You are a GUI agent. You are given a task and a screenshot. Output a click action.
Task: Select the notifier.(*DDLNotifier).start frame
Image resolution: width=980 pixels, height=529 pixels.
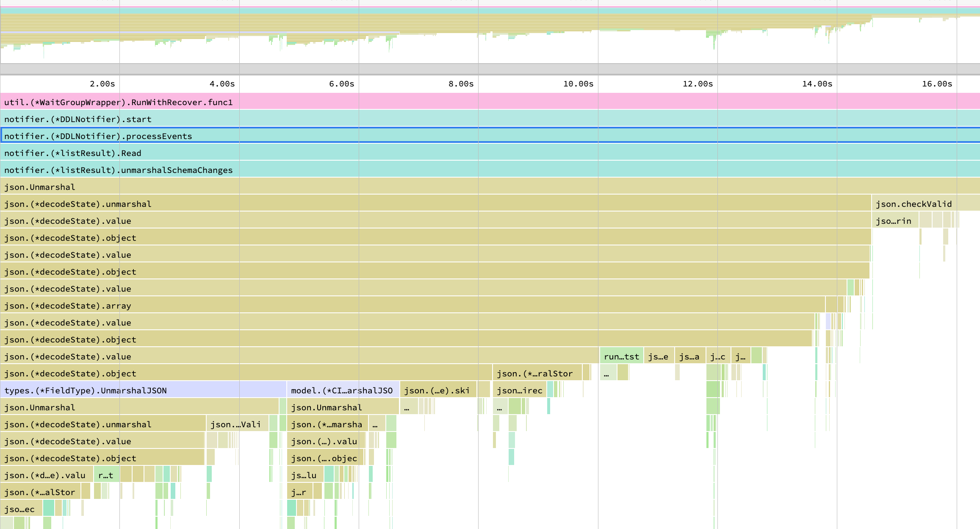(78, 119)
